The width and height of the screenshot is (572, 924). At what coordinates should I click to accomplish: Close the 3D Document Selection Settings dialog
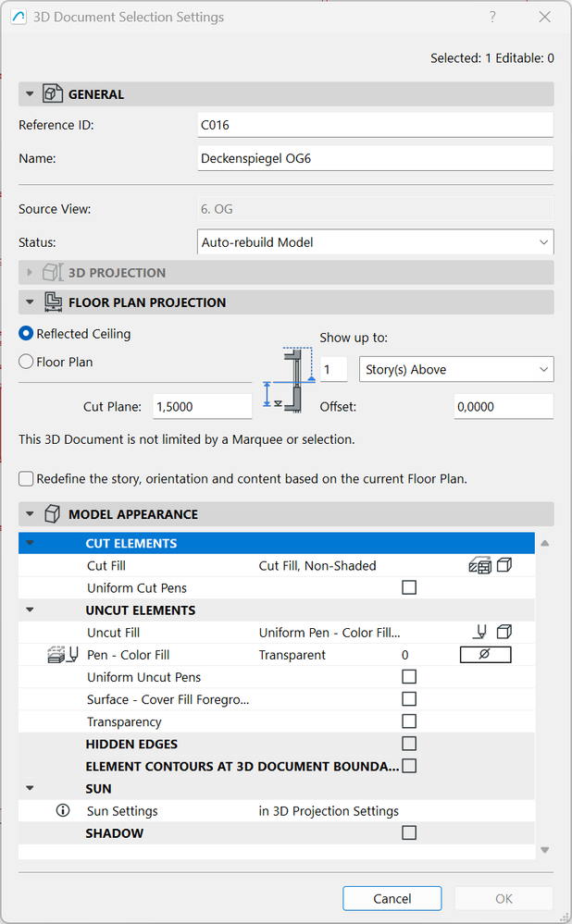pyautogui.click(x=545, y=17)
